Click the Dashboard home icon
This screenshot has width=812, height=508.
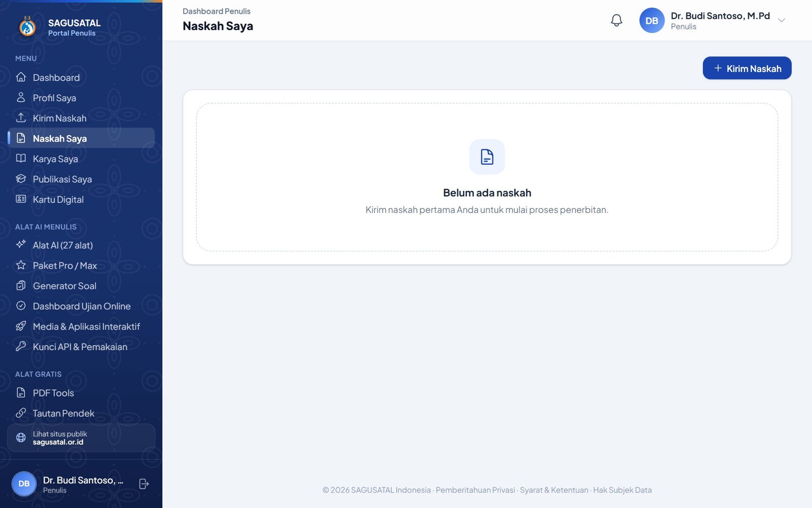[x=21, y=77]
